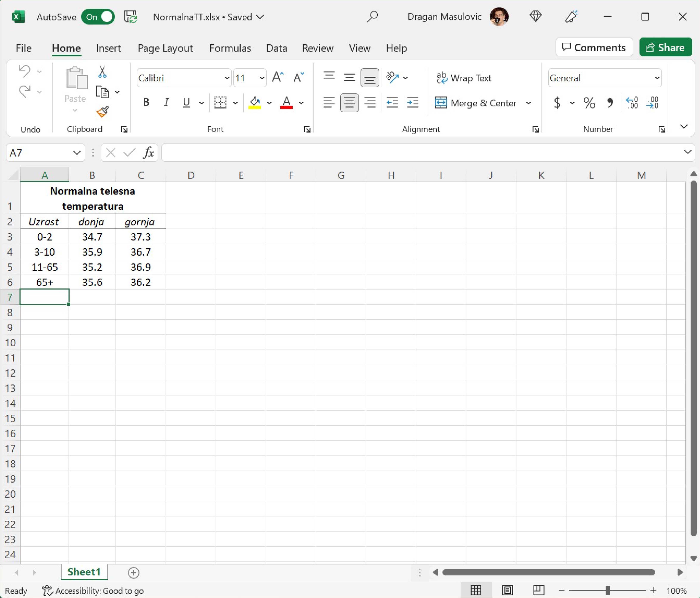
Task: Click the Increase Indent icon
Action: tap(413, 102)
